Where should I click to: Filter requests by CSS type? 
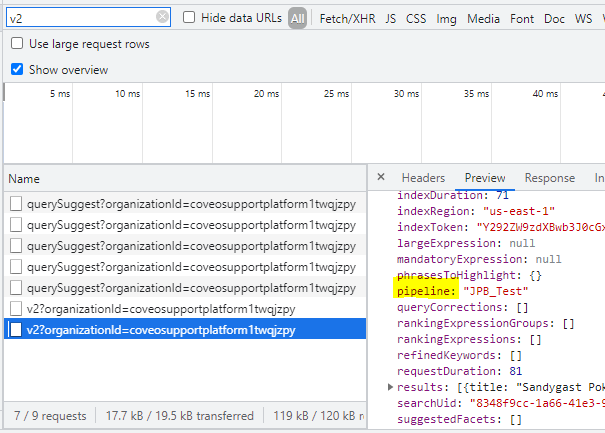coord(416,18)
